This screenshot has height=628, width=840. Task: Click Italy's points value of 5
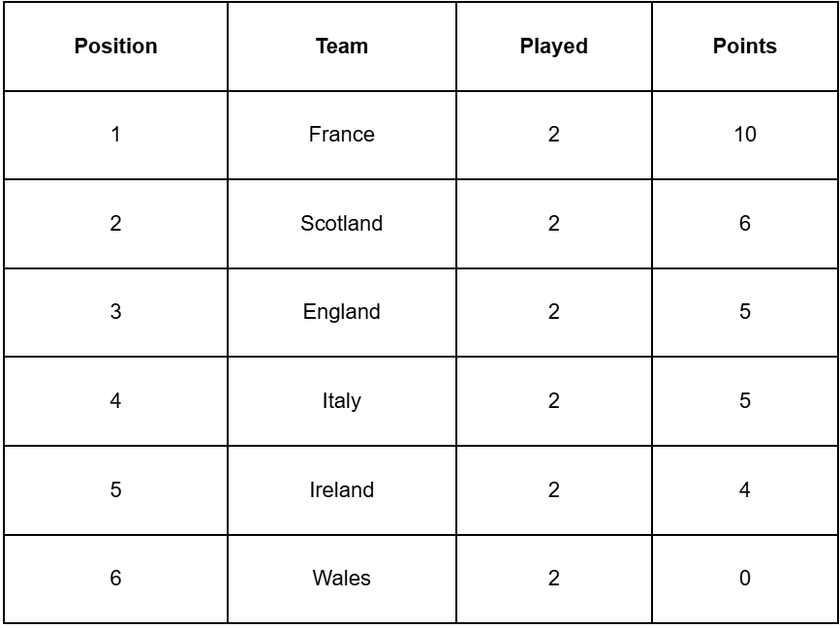coord(744,401)
